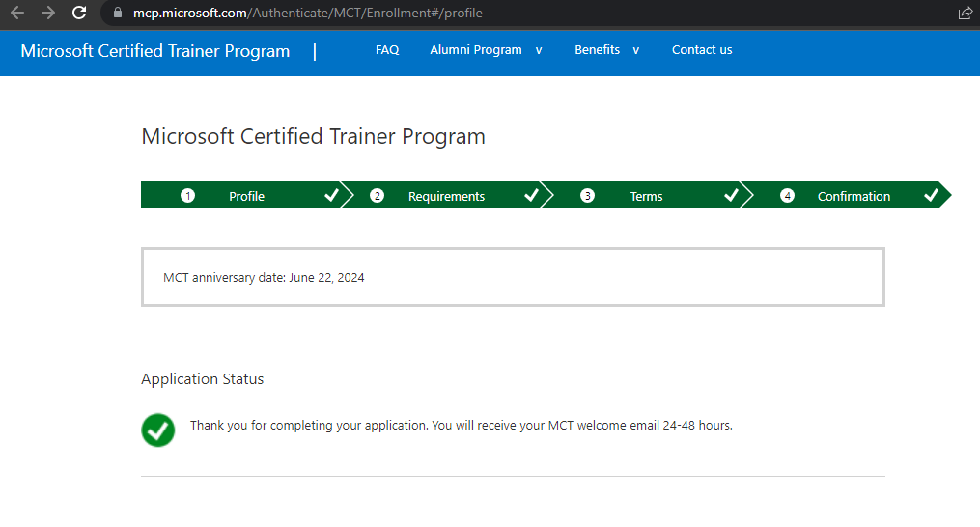Click the step 2 number badge
The height and width of the screenshot is (527, 980).
377,196
